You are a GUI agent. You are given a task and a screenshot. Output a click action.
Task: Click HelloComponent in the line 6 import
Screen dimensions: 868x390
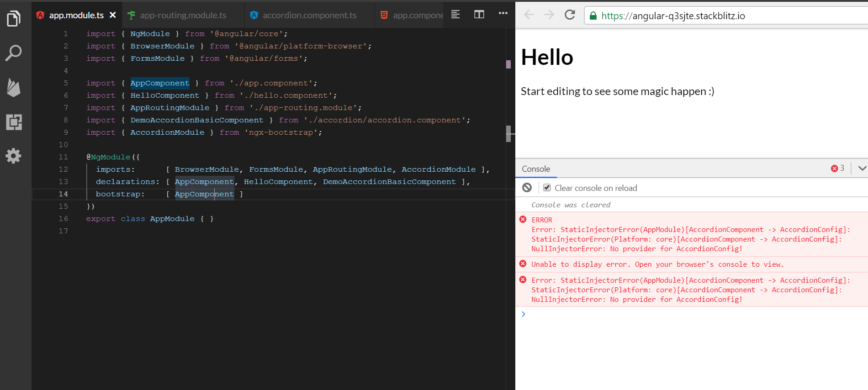[x=165, y=95]
